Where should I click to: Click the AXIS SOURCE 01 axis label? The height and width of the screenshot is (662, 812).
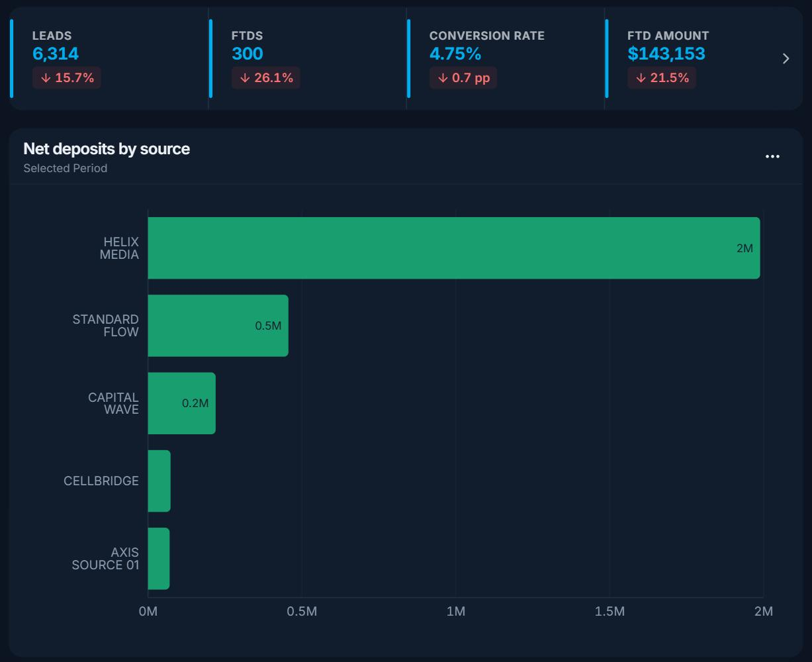pos(106,559)
